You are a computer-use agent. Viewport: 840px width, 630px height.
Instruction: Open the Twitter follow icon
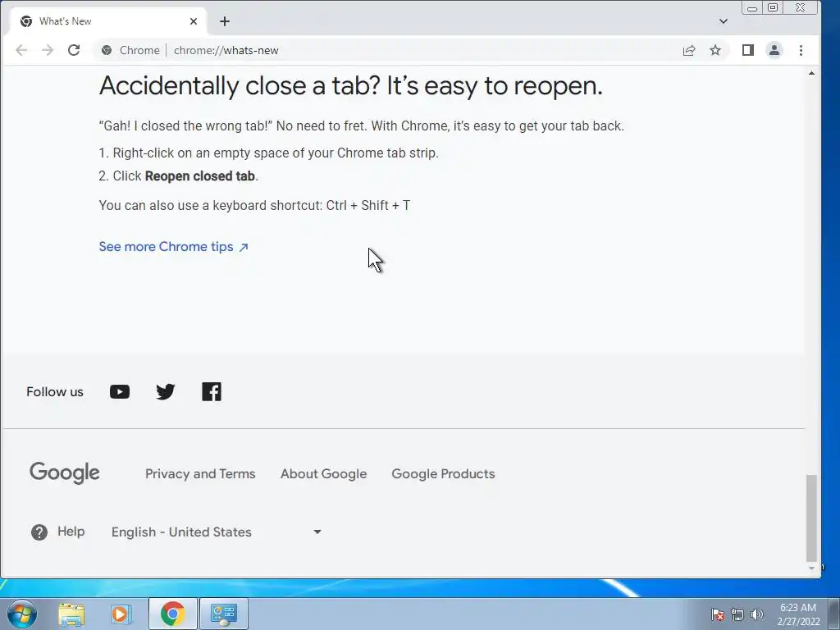(x=166, y=392)
